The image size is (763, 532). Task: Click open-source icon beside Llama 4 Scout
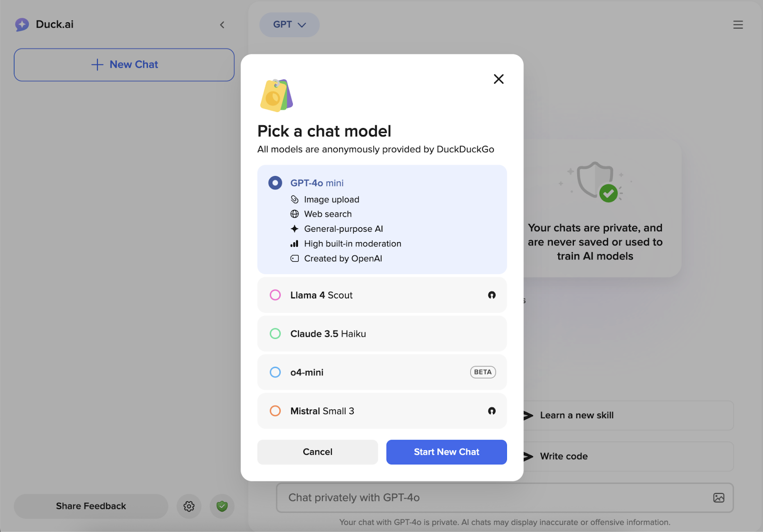click(x=492, y=295)
